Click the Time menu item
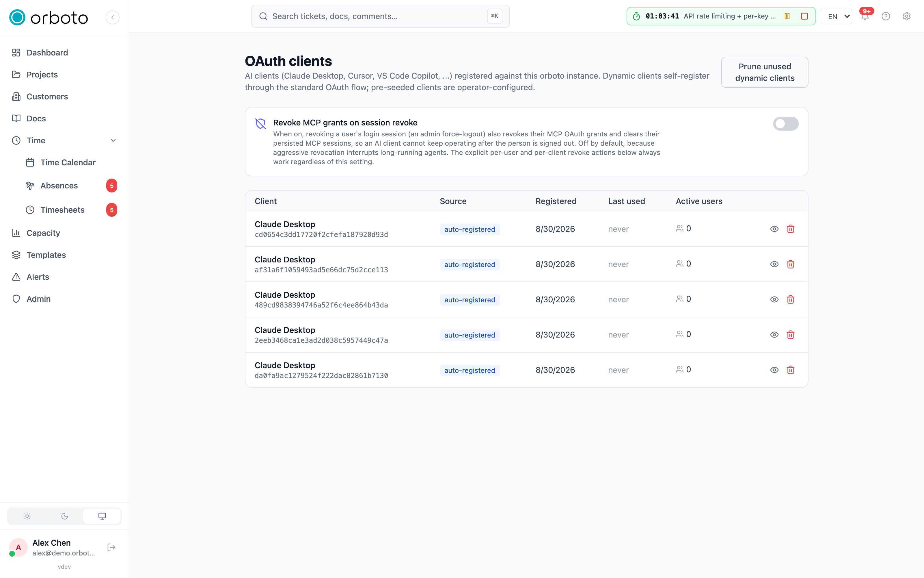Image resolution: width=924 pixels, height=578 pixels. point(64,141)
